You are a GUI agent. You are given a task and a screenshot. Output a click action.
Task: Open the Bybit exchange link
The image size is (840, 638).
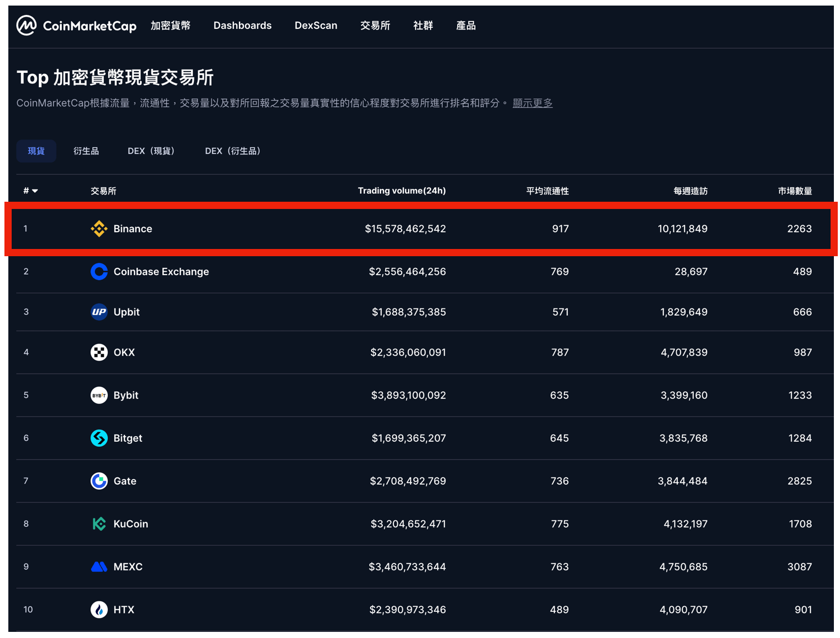coord(126,395)
